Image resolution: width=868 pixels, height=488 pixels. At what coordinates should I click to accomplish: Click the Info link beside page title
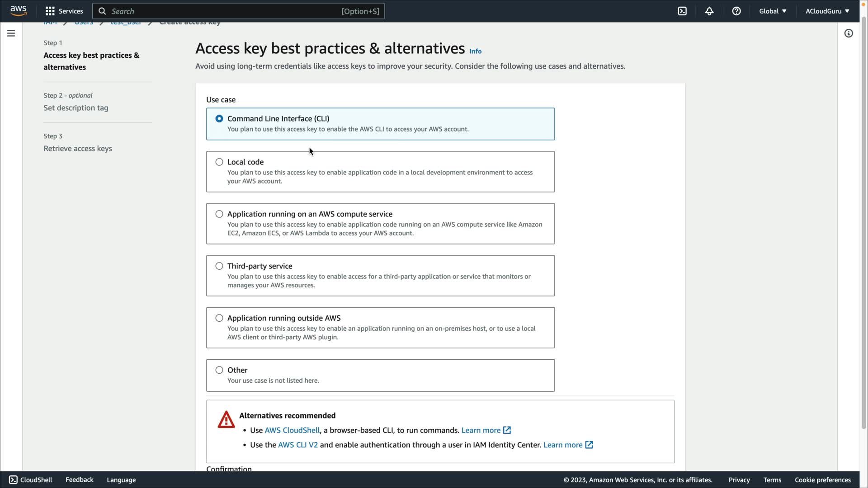(475, 52)
